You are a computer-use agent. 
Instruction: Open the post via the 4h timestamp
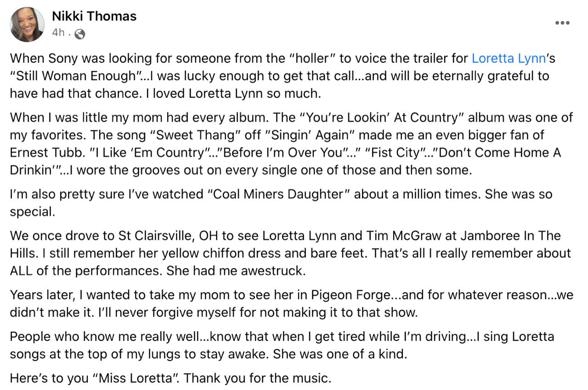(x=58, y=33)
